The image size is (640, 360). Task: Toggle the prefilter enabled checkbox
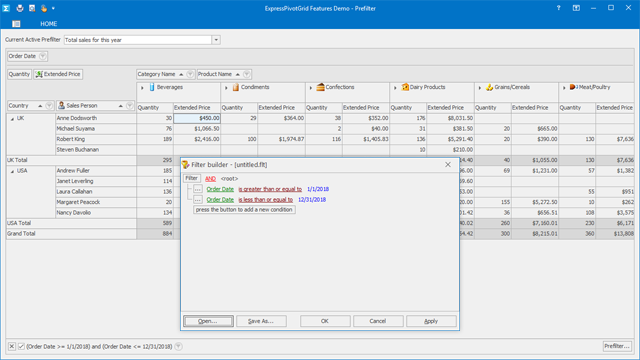coord(21,347)
